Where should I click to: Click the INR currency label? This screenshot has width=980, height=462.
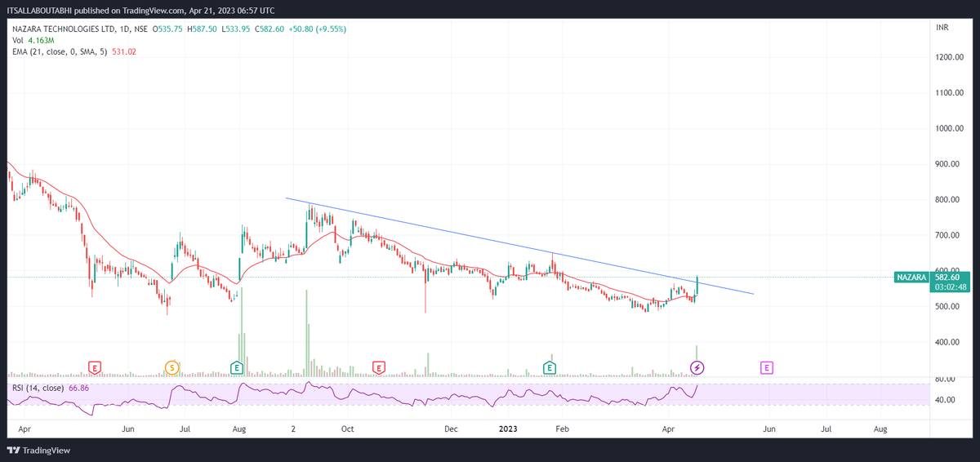click(942, 29)
